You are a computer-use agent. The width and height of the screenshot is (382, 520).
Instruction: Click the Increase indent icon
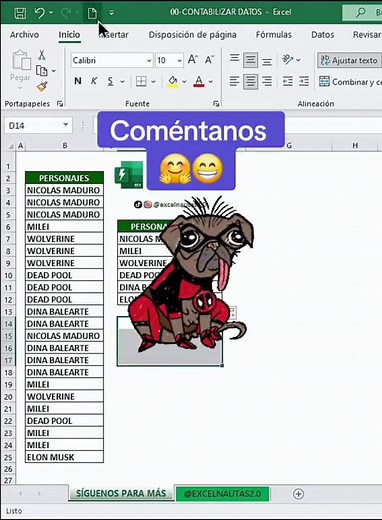pyautogui.click(x=304, y=81)
